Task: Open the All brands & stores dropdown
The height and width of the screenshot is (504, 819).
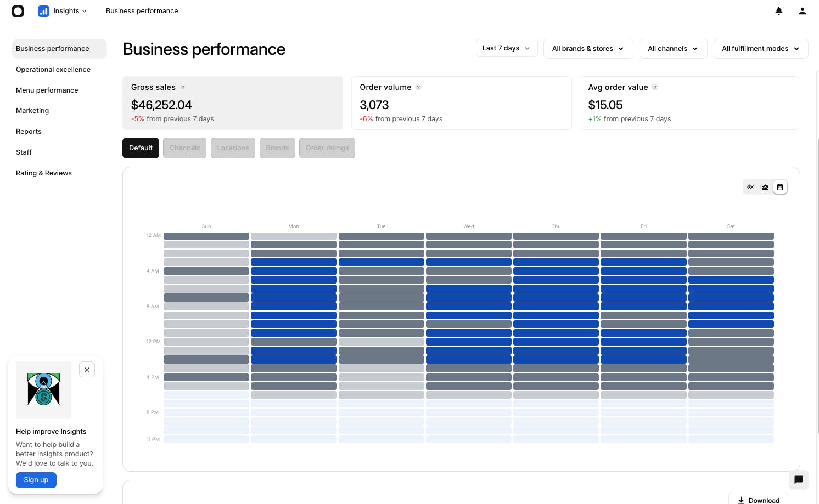Action: click(x=588, y=49)
